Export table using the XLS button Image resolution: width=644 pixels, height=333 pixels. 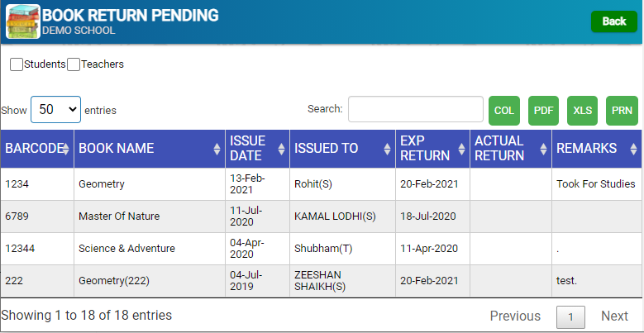[582, 111]
